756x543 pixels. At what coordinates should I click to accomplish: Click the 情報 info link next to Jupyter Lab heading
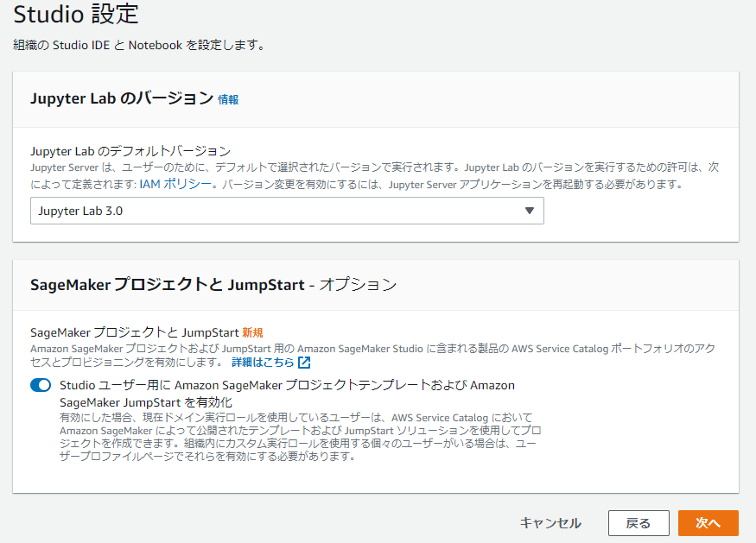pos(228,100)
